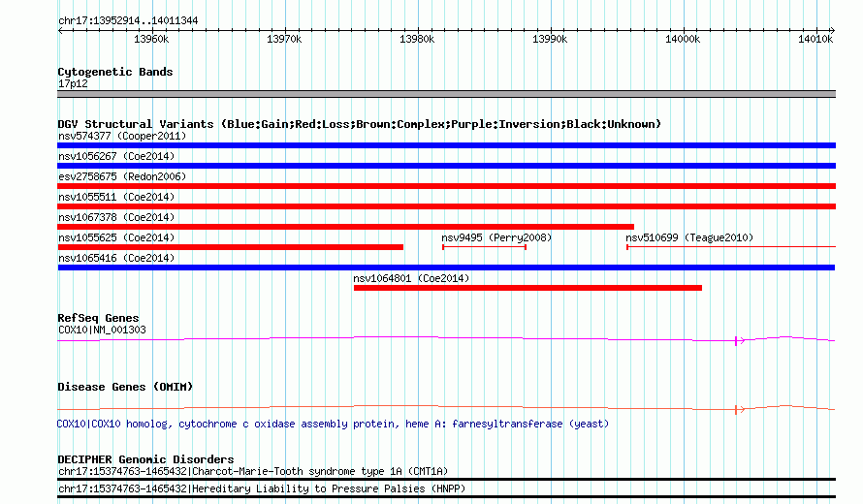Click the nsv1055511 (Coe2014) label
863x504 pixels.
click(x=116, y=197)
